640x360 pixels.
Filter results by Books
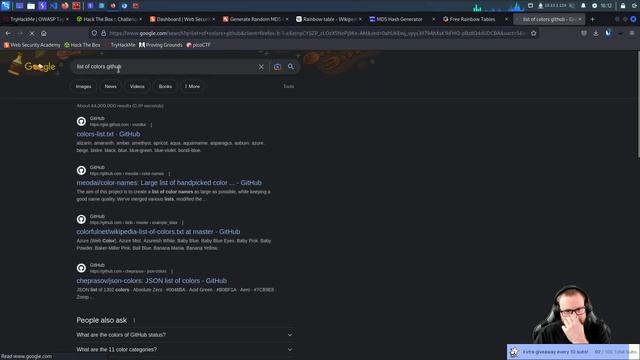tap(165, 87)
